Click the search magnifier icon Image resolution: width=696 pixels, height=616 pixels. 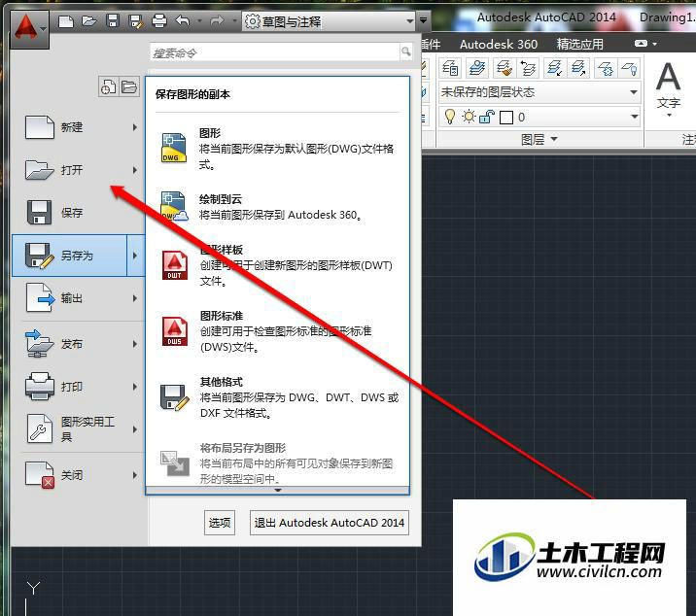(x=405, y=51)
